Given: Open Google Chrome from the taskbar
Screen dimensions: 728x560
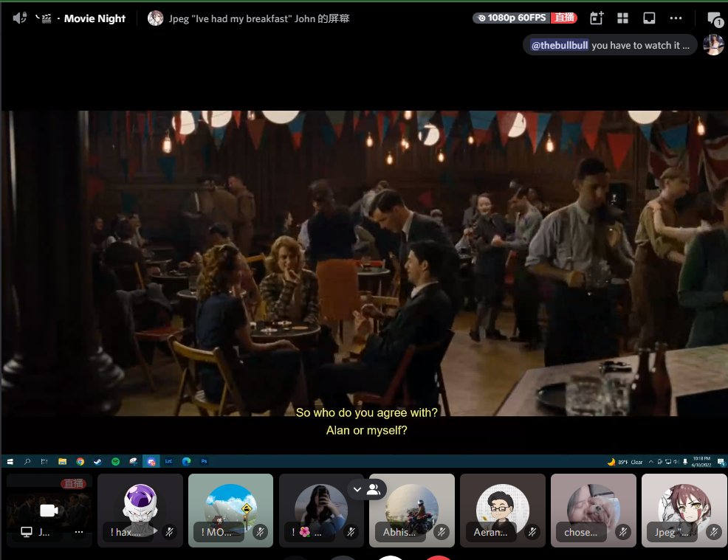Looking at the screenshot, I should click(x=80, y=461).
